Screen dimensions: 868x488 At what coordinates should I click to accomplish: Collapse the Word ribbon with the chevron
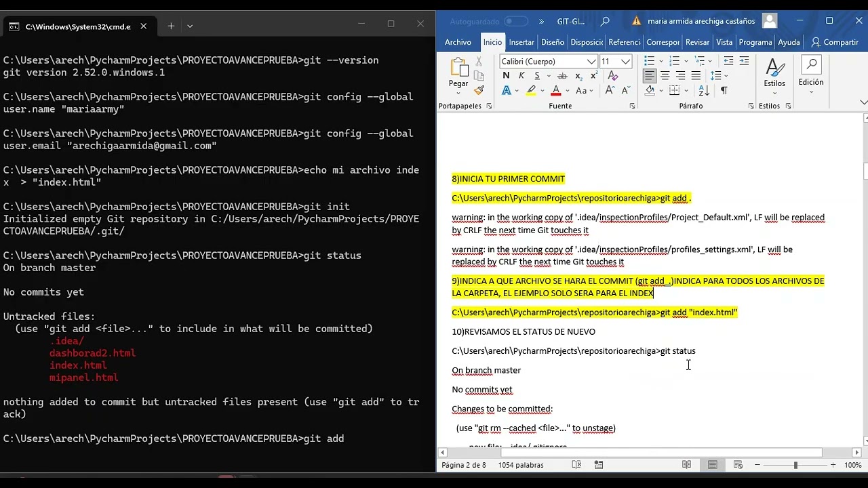[x=863, y=102]
